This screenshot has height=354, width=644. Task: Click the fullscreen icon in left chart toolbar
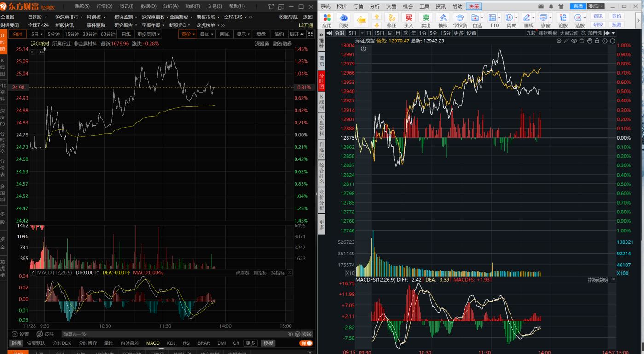[310, 34]
